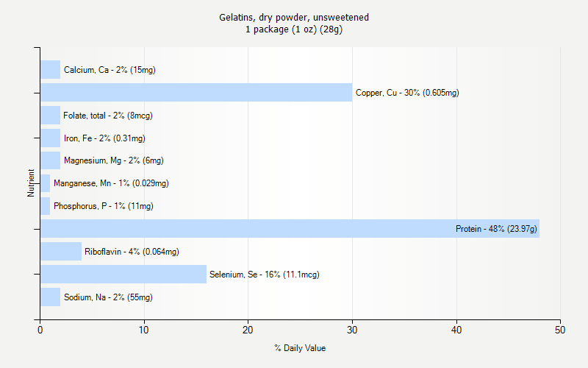Click the 'Nutrient' y-axis title
Screen dimensions: 588x368
tap(32, 183)
